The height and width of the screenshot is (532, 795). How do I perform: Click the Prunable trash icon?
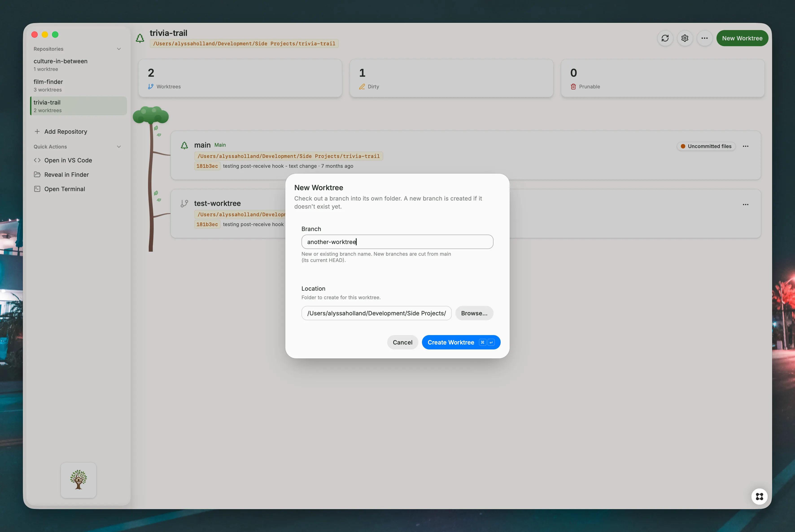[x=573, y=87]
